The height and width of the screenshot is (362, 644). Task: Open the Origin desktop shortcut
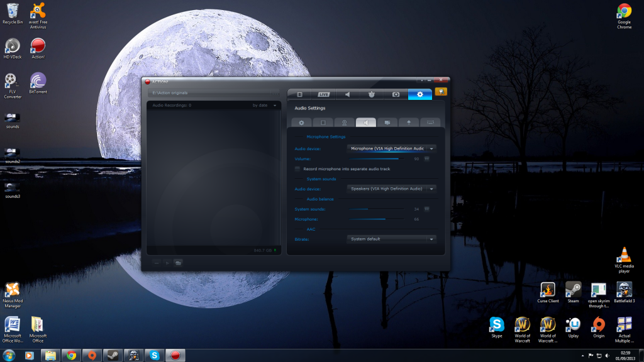point(599,327)
